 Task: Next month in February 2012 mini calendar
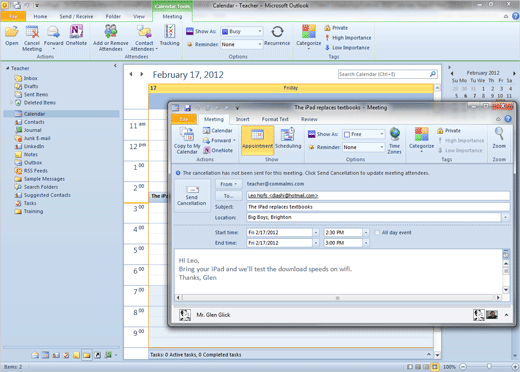[514, 73]
